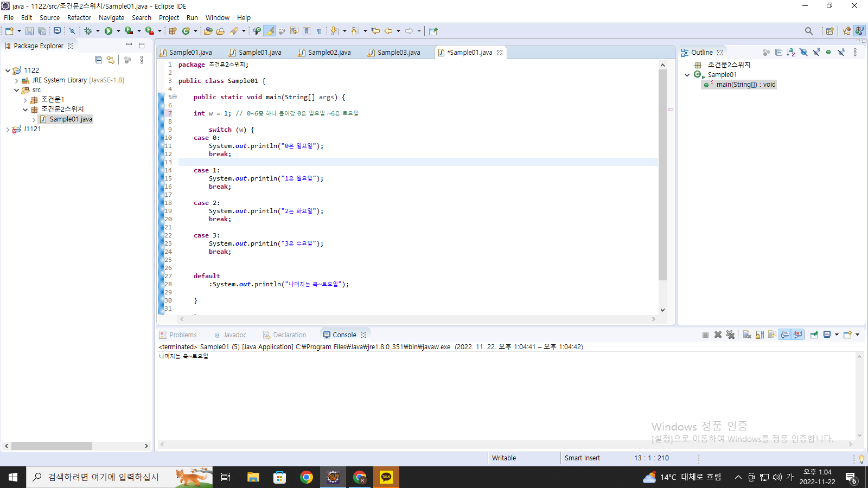Open Chrome from the Windows taskbar

[307, 477]
